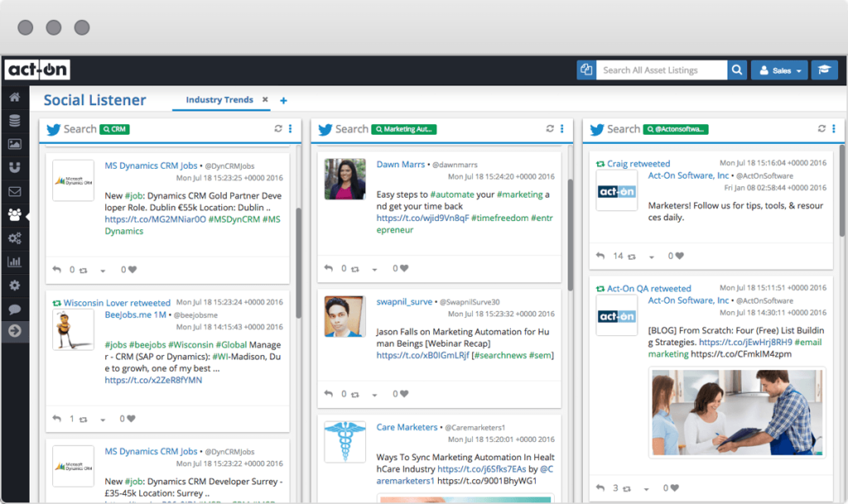This screenshot has width=848, height=504.
Task: Select the Home icon in the sidebar
Action: (15, 97)
